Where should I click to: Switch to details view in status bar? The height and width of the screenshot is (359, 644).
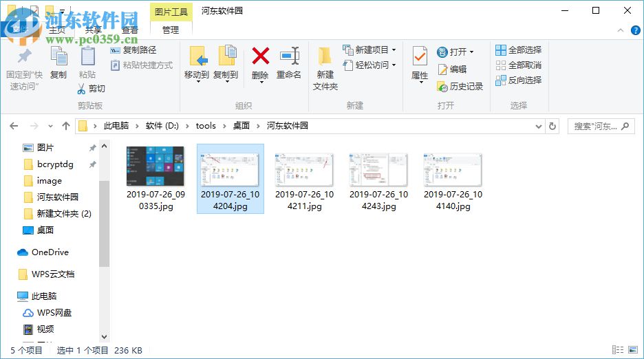[618, 349]
